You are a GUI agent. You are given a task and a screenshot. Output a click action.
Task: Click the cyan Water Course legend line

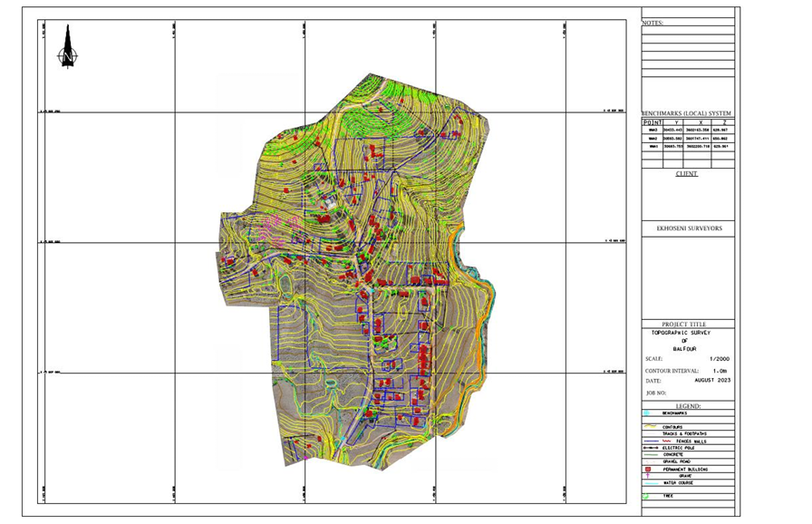point(652,483)
